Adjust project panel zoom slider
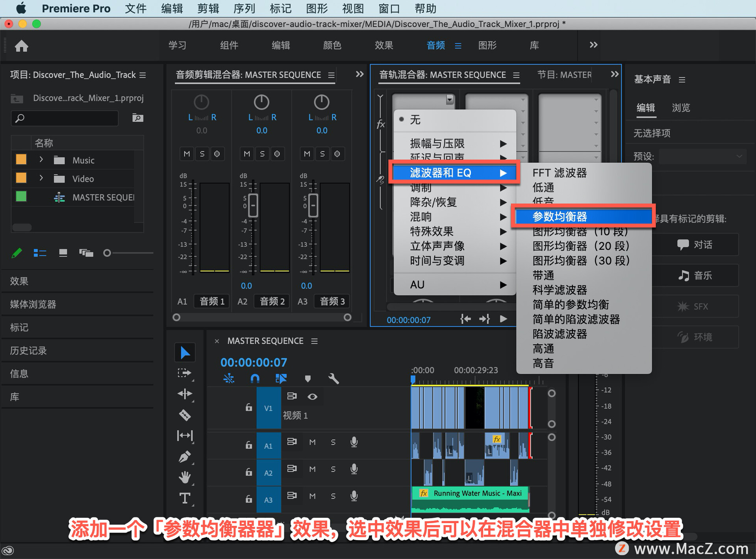Image resolution: width=756 pixels, height=559 pixels. click(x=107, y=253)
